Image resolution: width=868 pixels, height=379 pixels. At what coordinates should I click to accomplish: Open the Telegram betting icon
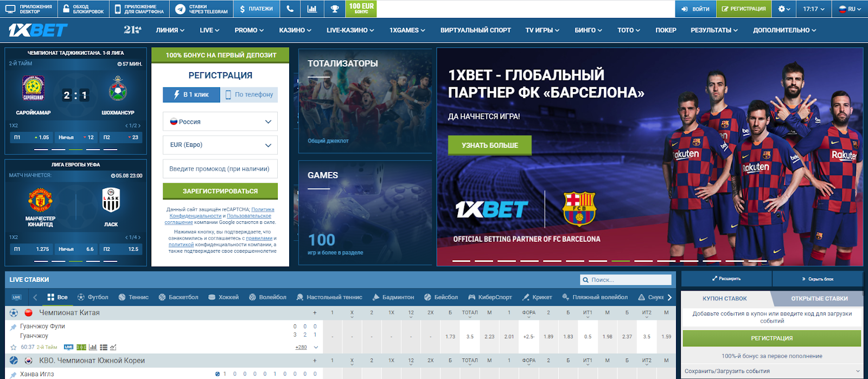coord(181,9)
